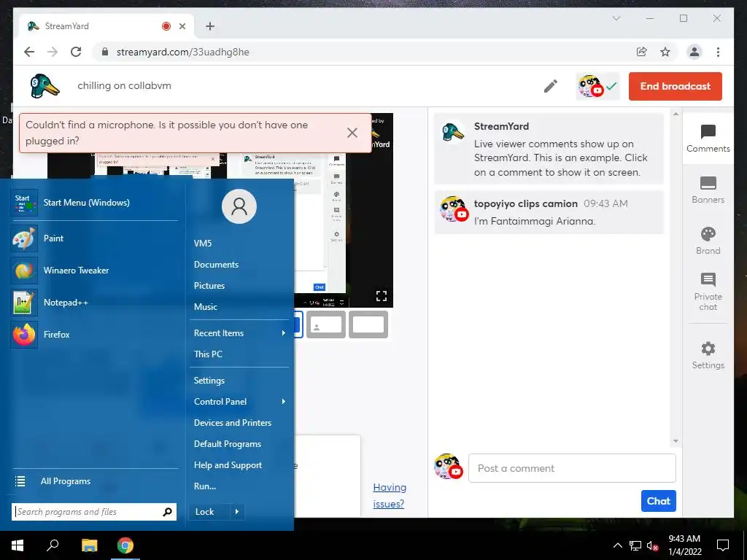Open Chrome profile avatar
This screenshot has height=560, width=747.
694,52
